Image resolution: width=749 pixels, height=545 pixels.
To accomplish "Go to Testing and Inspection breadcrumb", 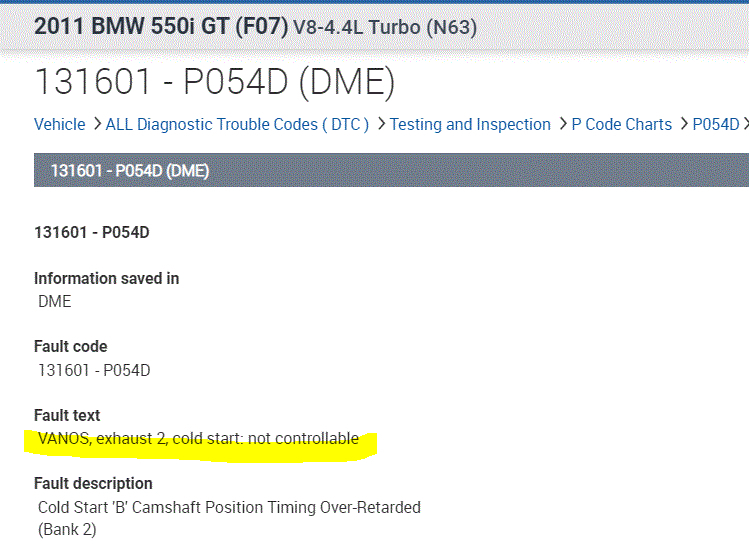I will click(x=470, y=125).
